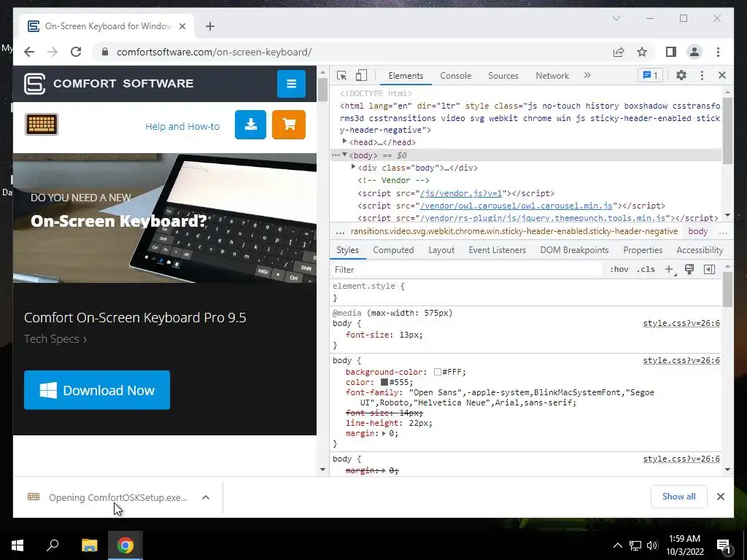The image size is (747, 560).
Task: Open the tab search dropdown chevron
Action: [616, 18]
